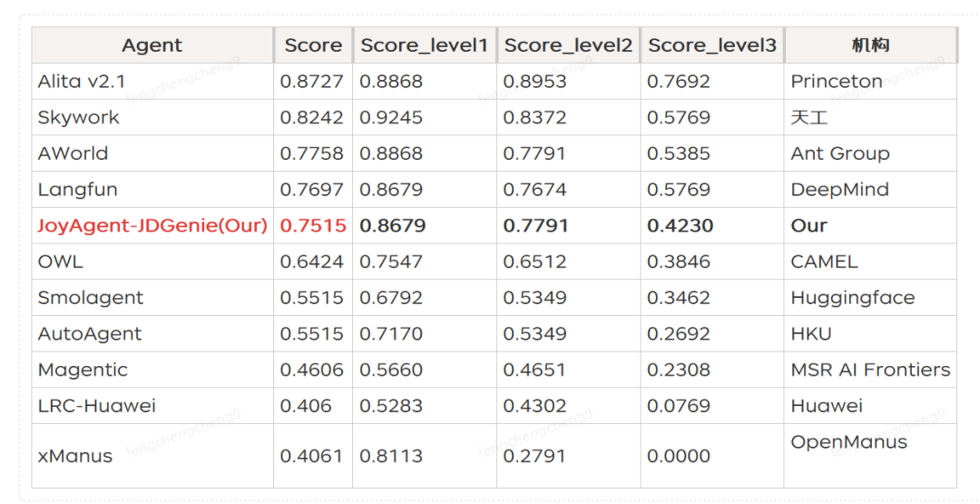This screenshot has width=980, height=504.
Task: Click level3 score 0.0000
Action: [x=679, y=457]
